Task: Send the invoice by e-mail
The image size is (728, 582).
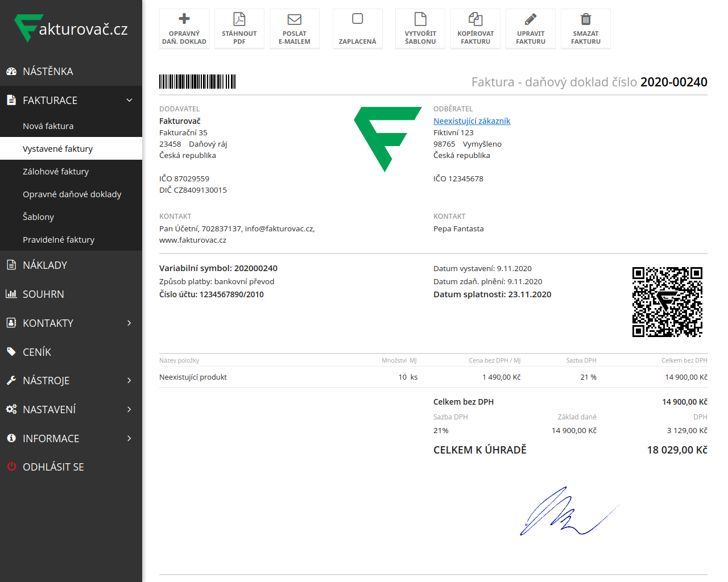Action: (x=294, y=28)
